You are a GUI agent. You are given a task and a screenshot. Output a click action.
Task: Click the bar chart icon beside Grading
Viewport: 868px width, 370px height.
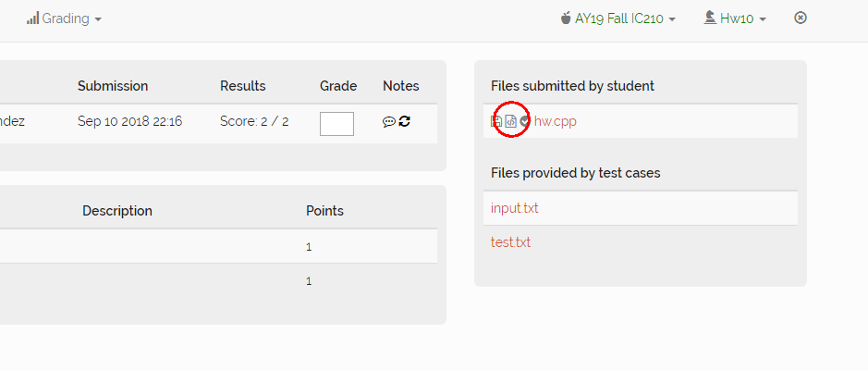tap(32, 18)
